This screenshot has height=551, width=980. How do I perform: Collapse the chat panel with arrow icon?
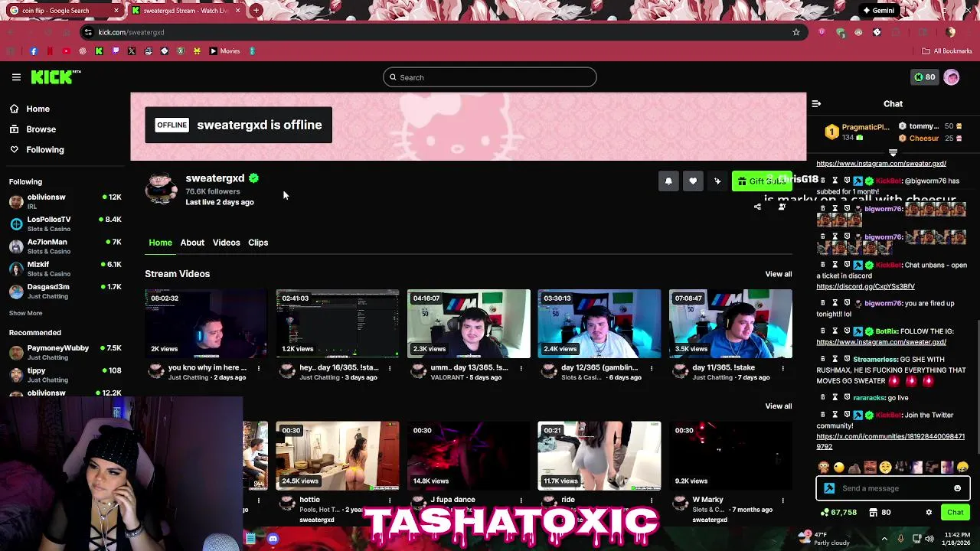pyautogui.click(x=816, y=104)
